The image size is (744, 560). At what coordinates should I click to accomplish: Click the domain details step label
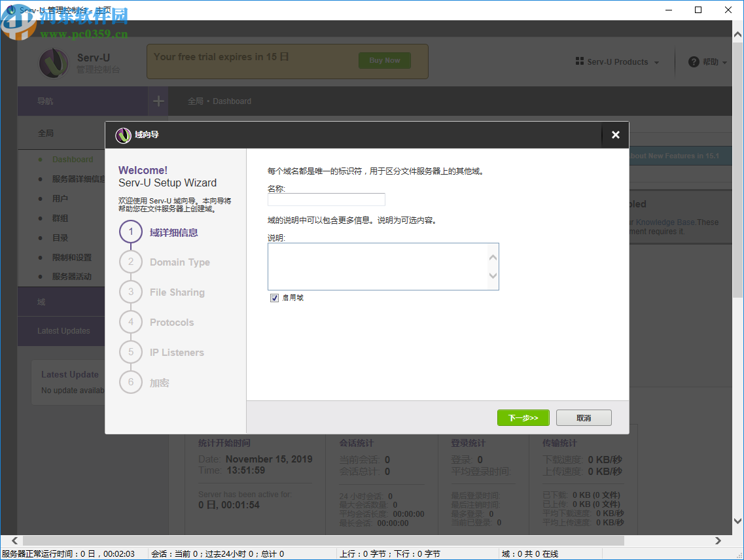coord(173,232)
